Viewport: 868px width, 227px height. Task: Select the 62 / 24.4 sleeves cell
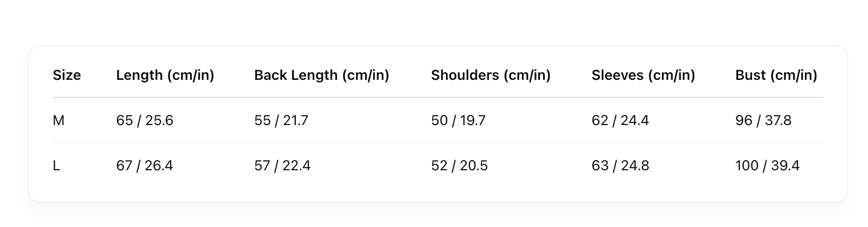tap(620, 121)
